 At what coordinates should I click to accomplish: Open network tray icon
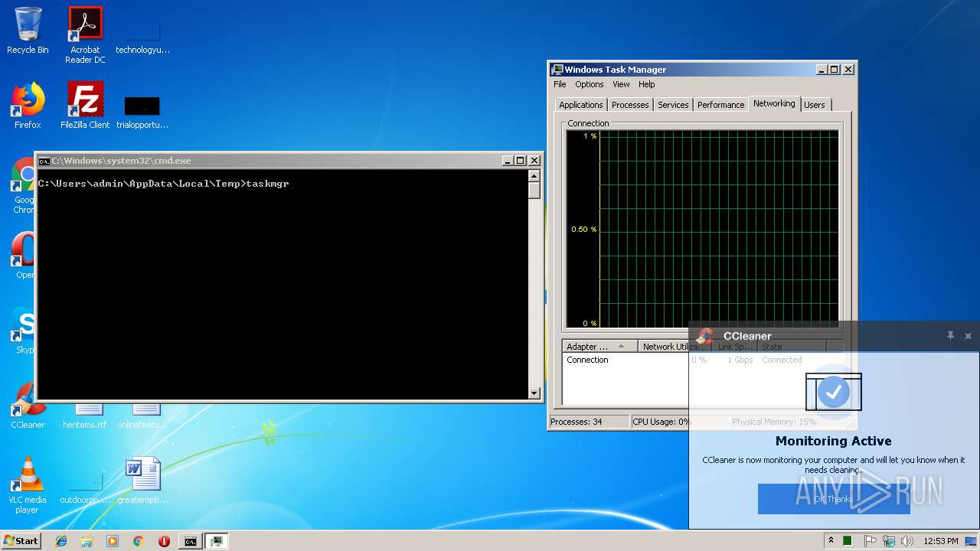coord(889,541)
